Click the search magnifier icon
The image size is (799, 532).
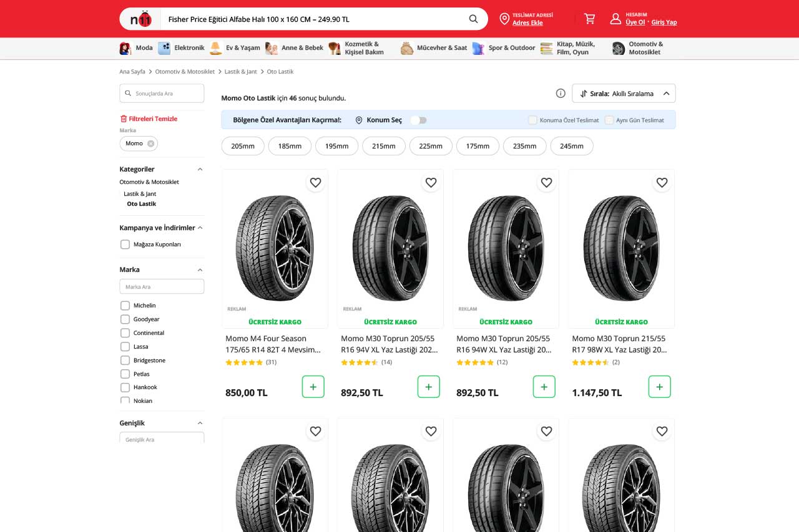point(473,19)
